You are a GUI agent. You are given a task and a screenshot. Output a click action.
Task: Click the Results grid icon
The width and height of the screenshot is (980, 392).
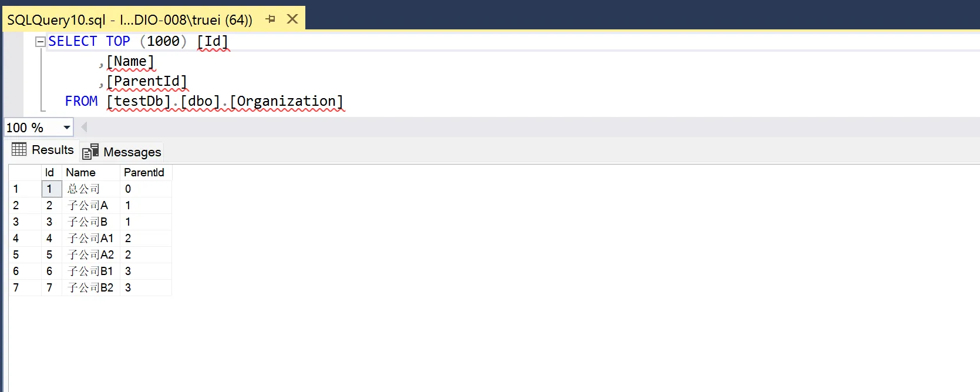pos(19,149)
